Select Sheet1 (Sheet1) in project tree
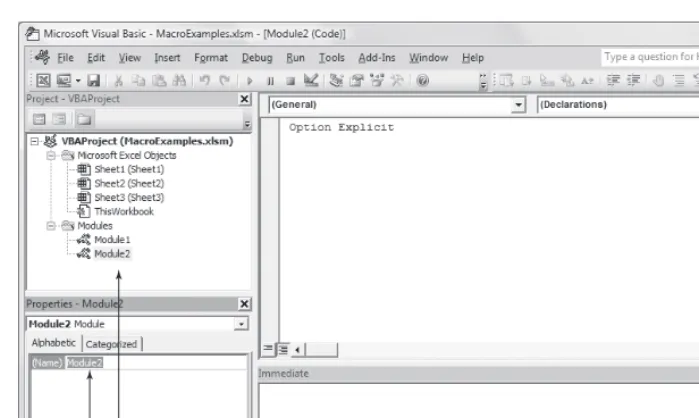 tap(129, 169)
